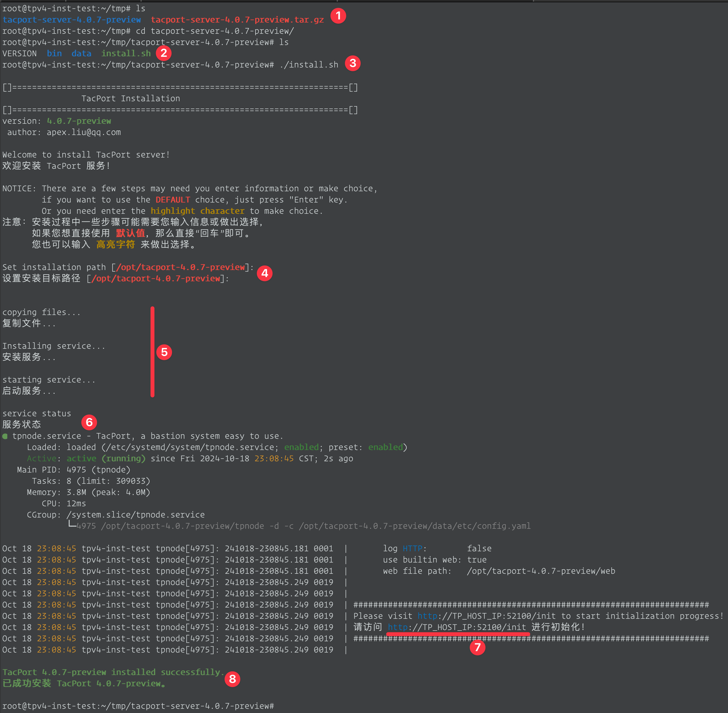Viewport: 728px width, 713px height.
Task: Click 'tpnode.service - TacPort, a bastion system' description
Action: (x=148, y=436)
